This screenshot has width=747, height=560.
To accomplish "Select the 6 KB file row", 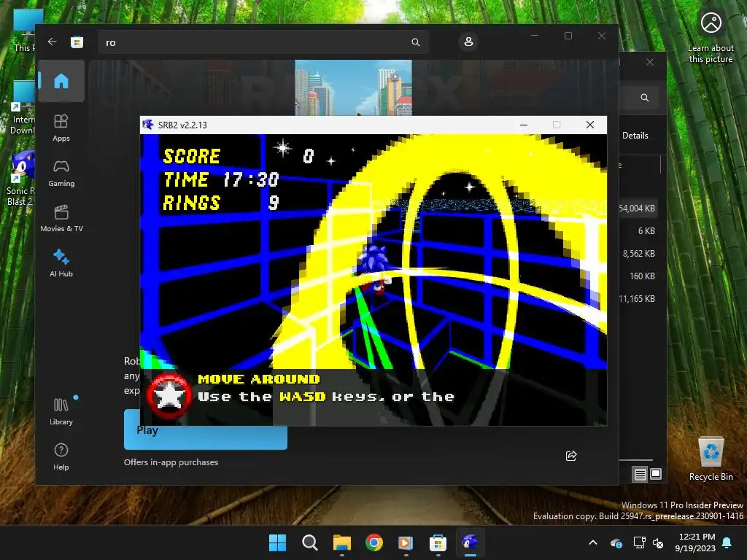I will click(x=638, y=231).
